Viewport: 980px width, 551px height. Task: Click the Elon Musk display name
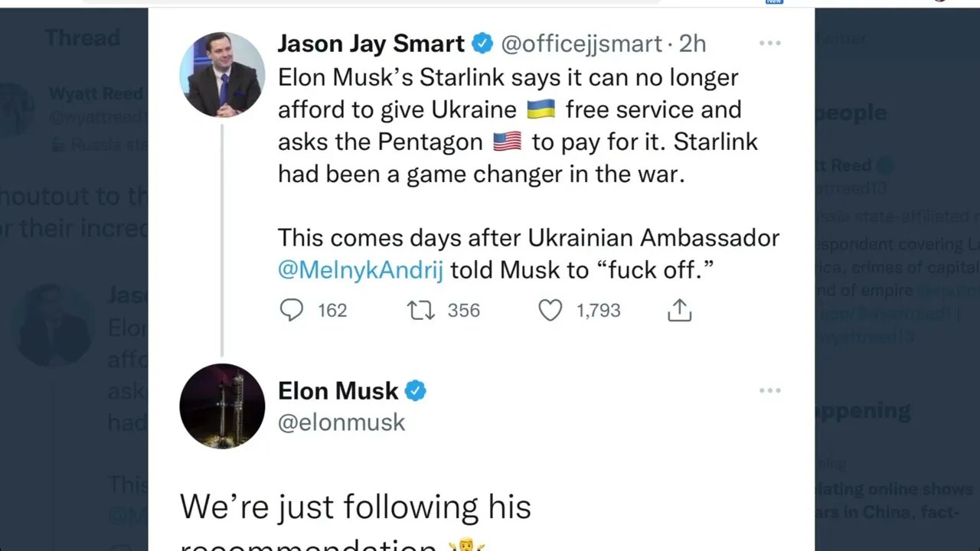click(338, 391)
